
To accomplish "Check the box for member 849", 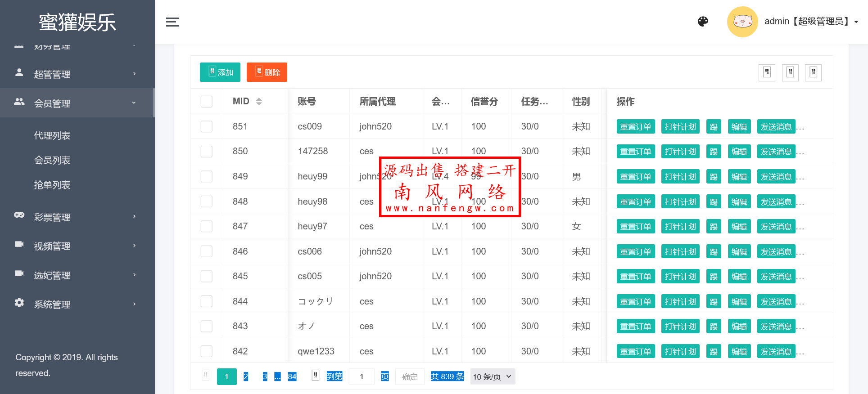I will coord(207,176).
